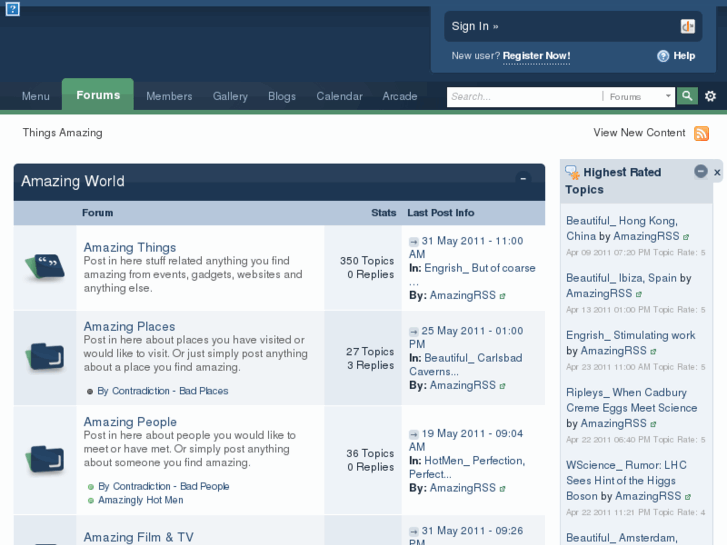Click the Things Amazing breadcrumb
This screenshot has height=545, width=727.
[x=63, y=133]
